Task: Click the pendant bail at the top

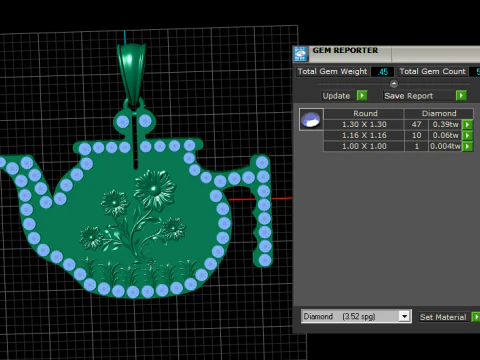Action: pyautogui.click(x=132, y=74)
